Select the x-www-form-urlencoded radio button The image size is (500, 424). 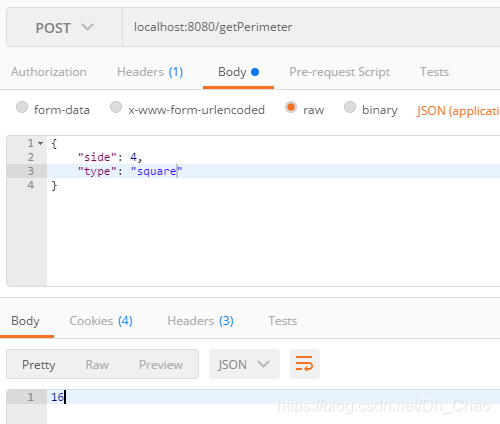pyautogui.click(x=116, y=107)
